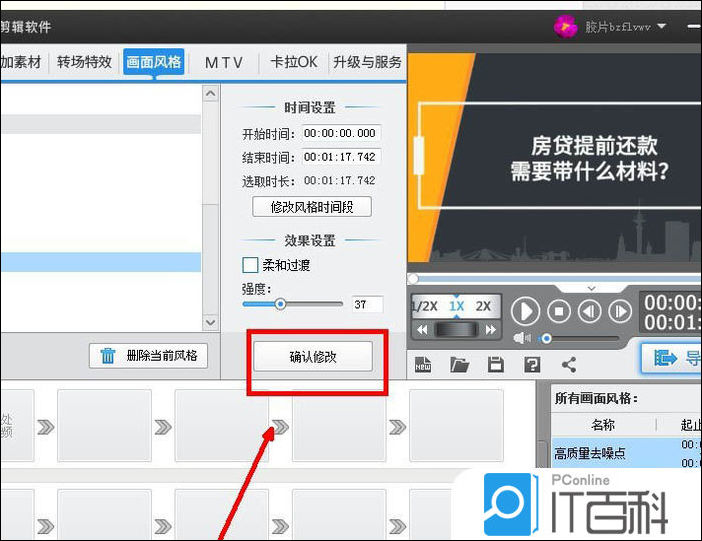Mute audio via the speaker icon
The height and width of the screenshot is (541, 702).
click(x=522, y=338)
